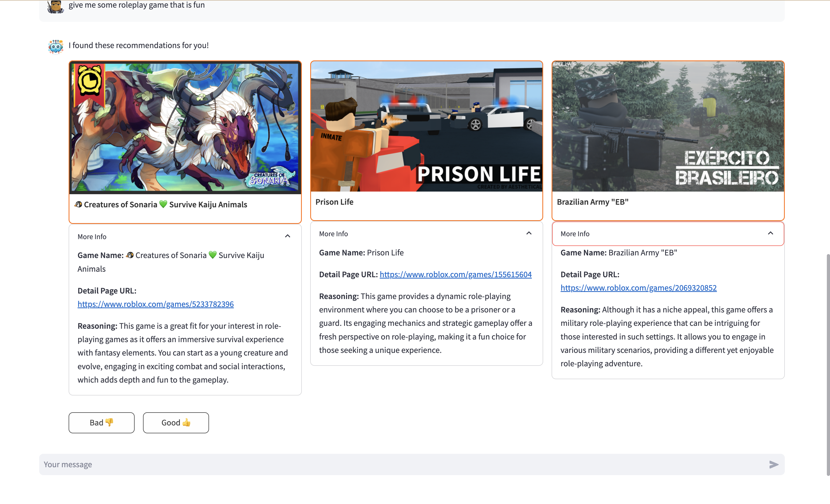The image size is (830, 504).
Task: Select the Brazilian Army "EB" card title
Action: [x=593, y=202]
